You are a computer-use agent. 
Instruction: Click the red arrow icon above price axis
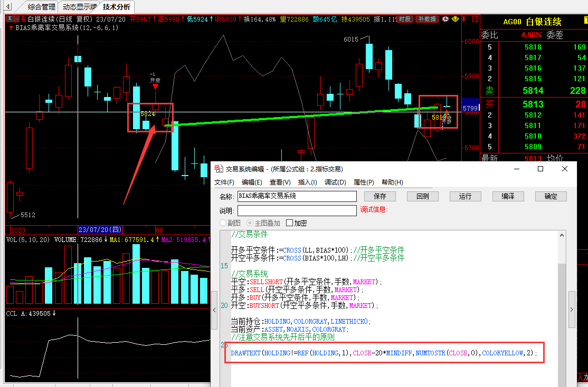click(x=464, y=19)
